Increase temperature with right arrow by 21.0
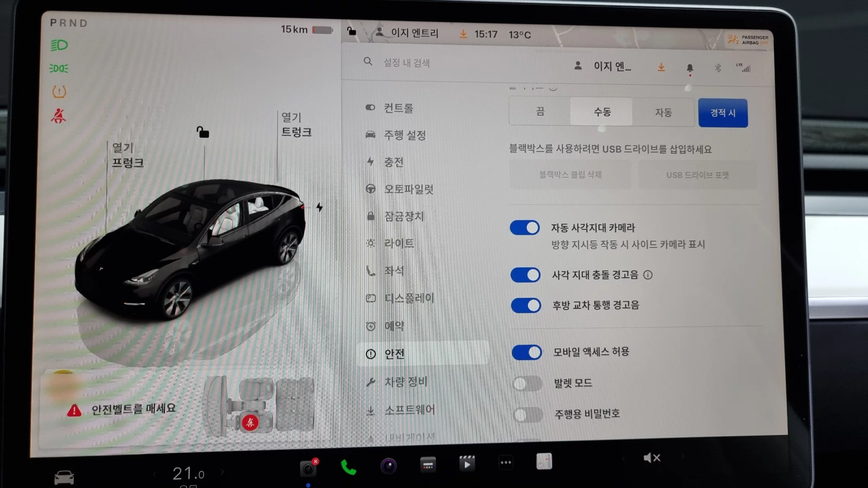Viewport: 868px width, 488px height. point(223,472)
